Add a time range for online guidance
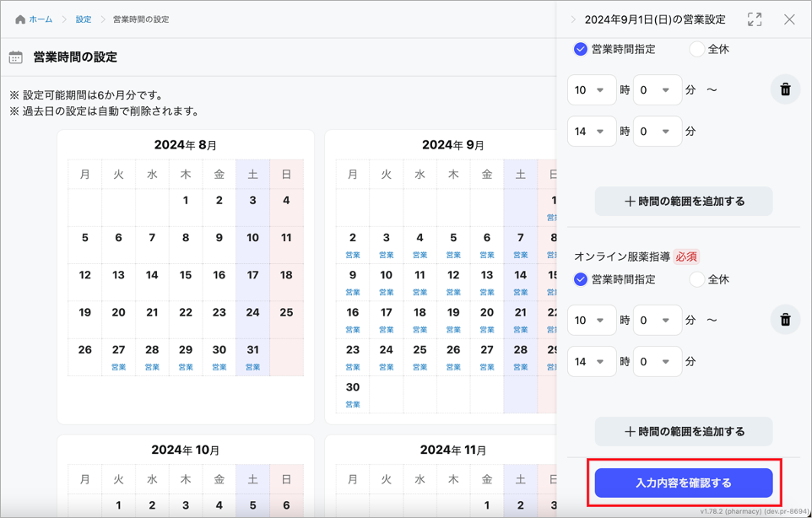This screenshot has width=812, height=518. click(684, 431)
